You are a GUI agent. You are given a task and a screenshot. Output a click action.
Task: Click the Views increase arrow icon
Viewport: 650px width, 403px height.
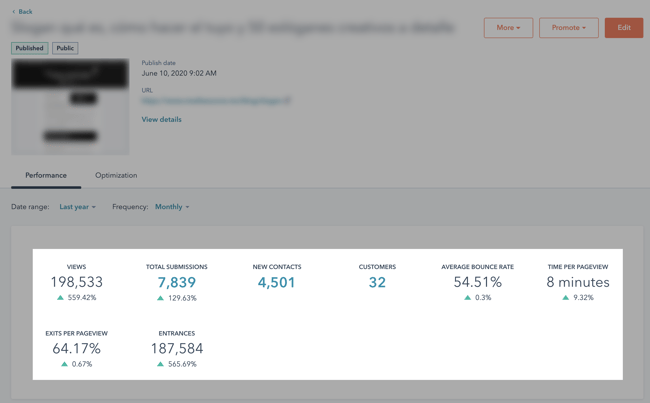(x=61, y=297)
